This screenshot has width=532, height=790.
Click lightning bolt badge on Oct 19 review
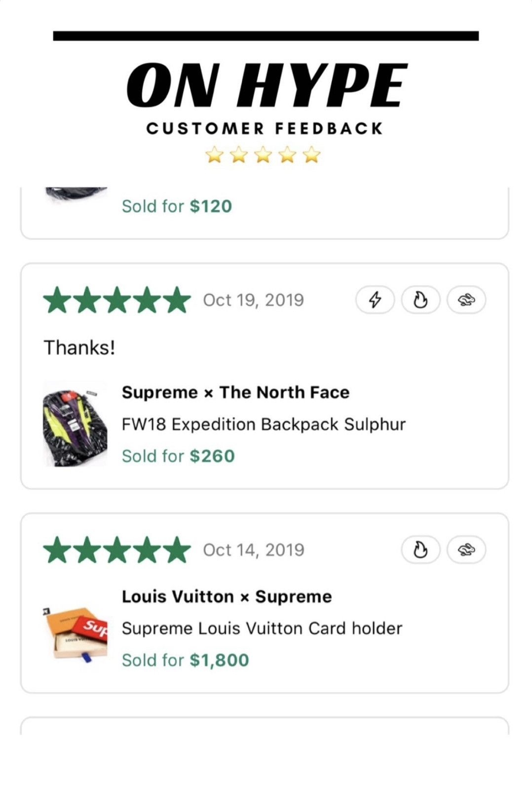pyautogui.click(x=375, y=300)
